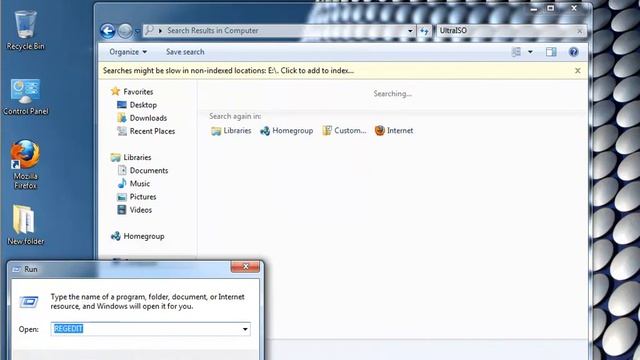The image size is (640, 360).
Task: Open Recent Places under Favorites
Action: click(x=152, y=131)
